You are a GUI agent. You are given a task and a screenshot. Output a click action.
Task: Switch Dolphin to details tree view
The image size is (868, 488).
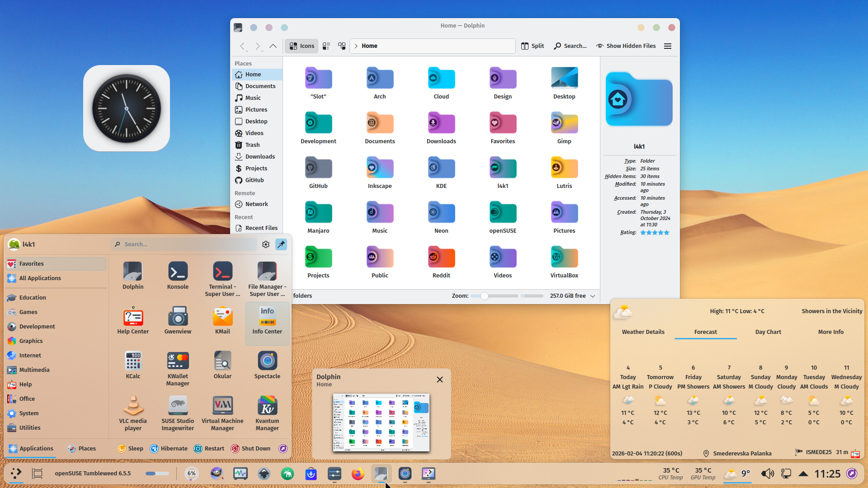[342, 46]
